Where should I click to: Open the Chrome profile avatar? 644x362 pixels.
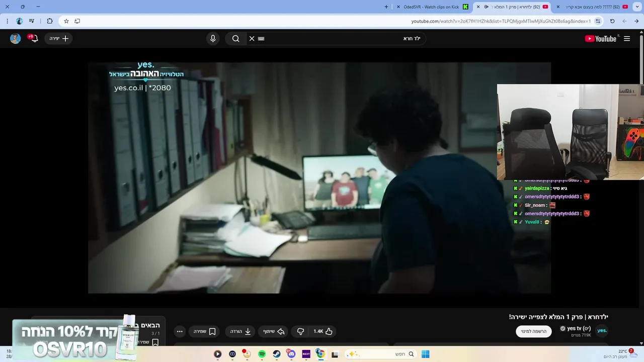[19, 21]
